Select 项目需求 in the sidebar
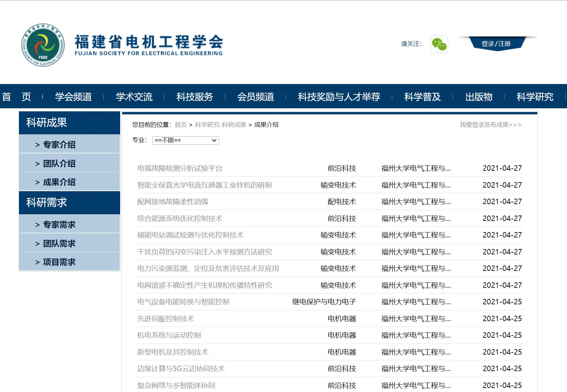The width and height of the screenshot is (567, 392). [x=59, y=262]
